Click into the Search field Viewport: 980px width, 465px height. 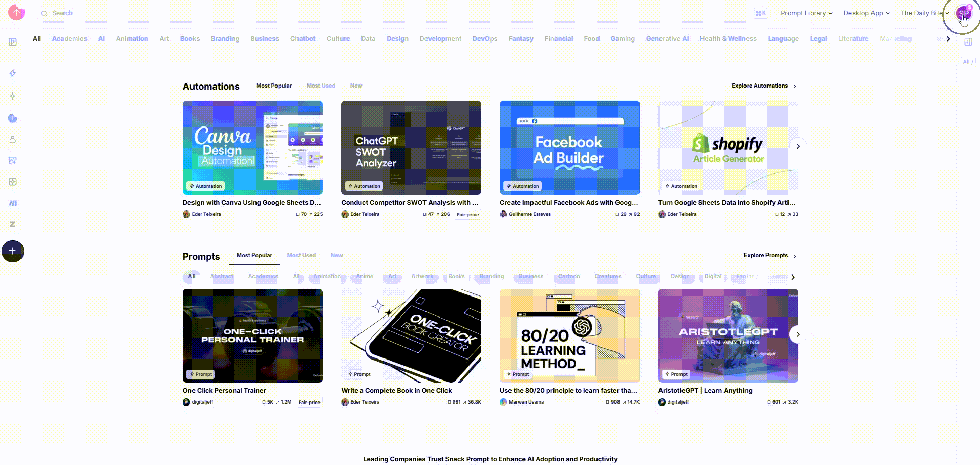pos(399,13)
